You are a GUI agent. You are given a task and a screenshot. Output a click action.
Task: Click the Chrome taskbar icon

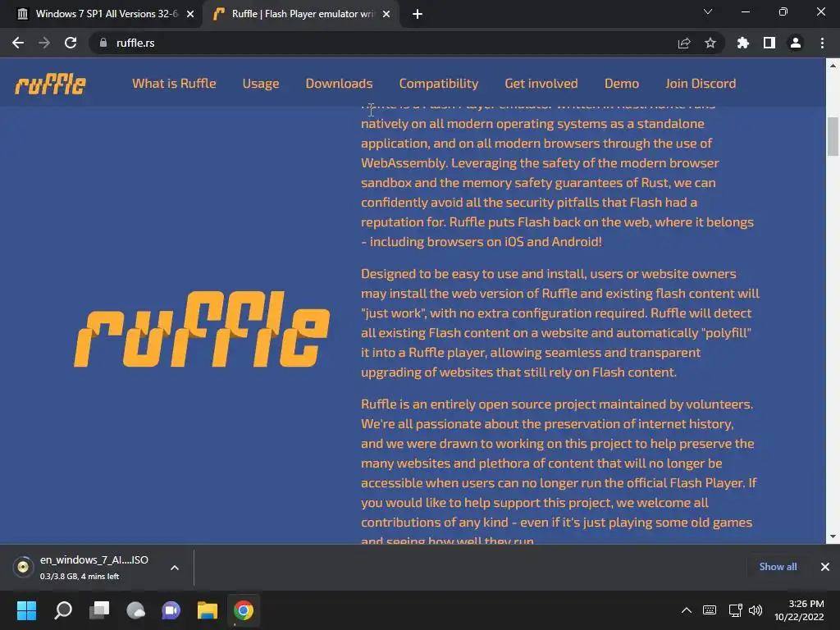pyautogui.click(x=244, y=610)
